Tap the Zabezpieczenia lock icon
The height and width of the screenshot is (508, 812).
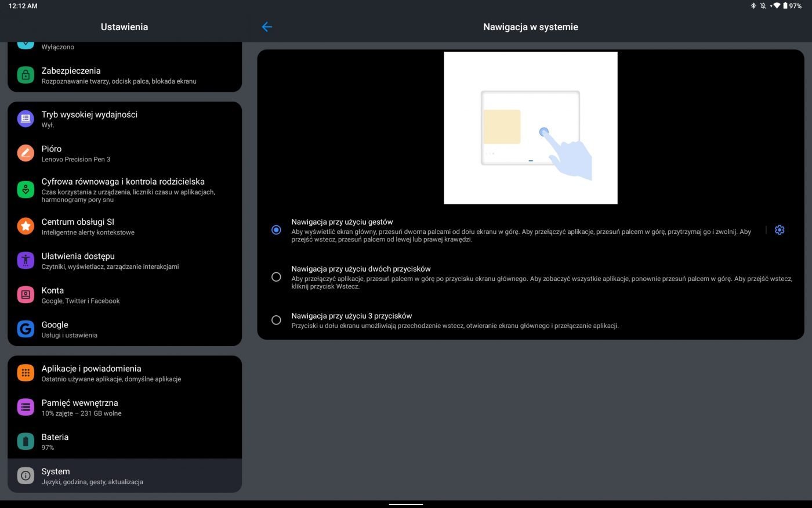26,75
